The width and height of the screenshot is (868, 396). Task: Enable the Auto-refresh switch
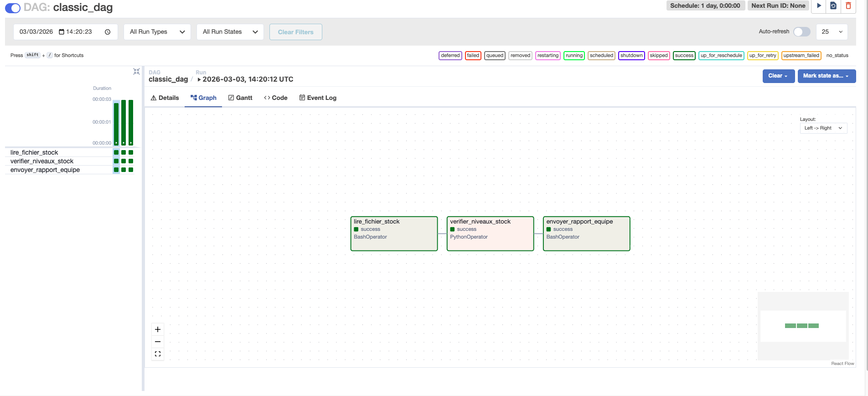coord(801,31)
